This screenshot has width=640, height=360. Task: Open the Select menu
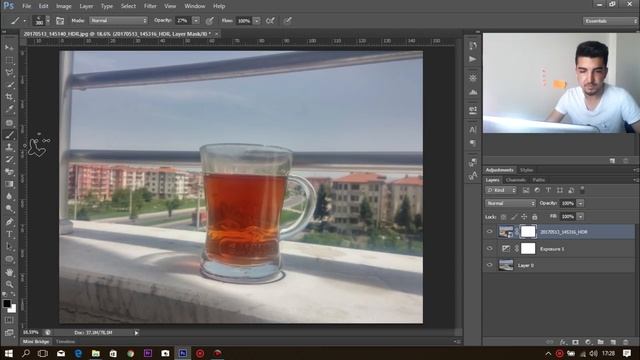click(128, 6)
